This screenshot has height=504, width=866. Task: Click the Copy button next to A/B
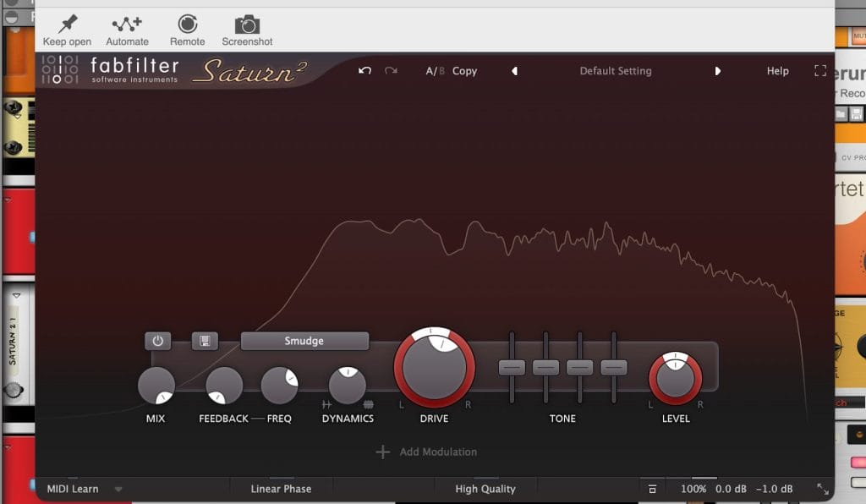464,71
